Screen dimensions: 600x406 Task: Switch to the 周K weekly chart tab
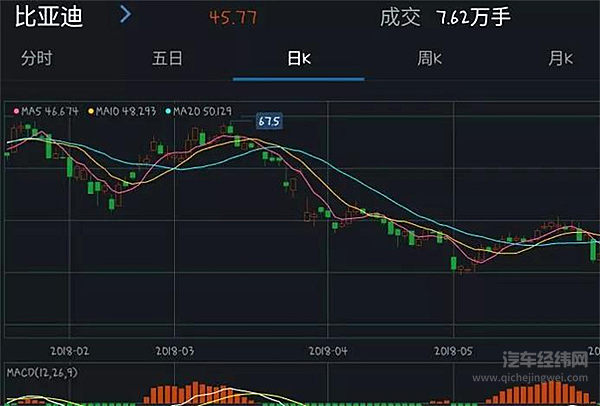coord(430,59)
